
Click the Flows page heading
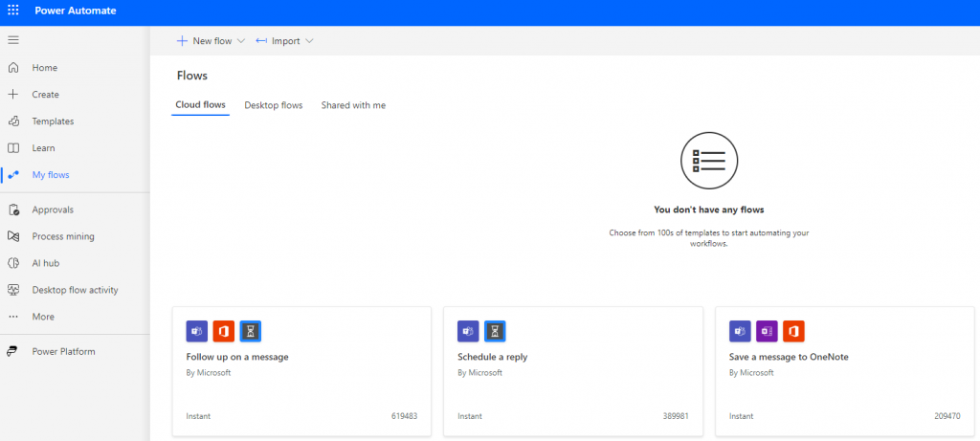[x=191, y=76]
